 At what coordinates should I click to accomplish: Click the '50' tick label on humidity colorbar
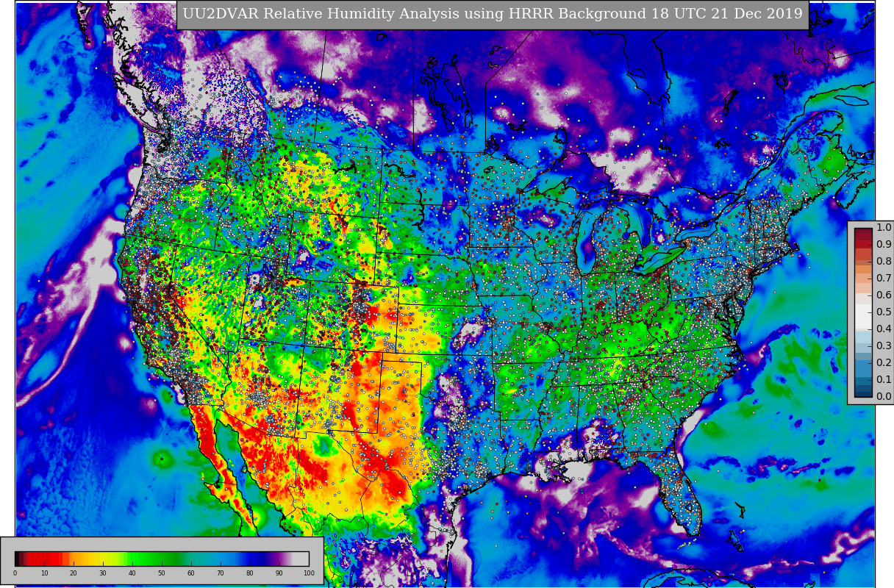[x=162, y=573]
